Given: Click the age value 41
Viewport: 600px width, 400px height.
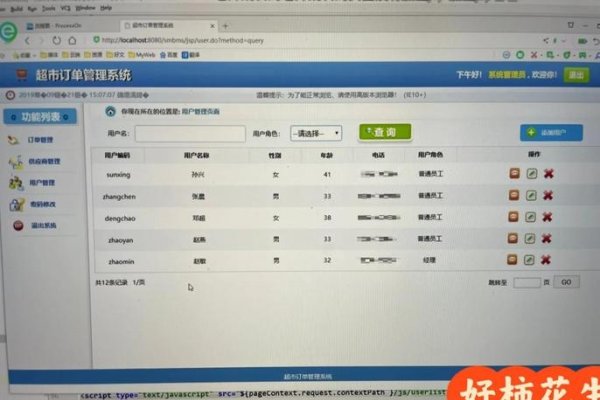Looking at the screenshot, I should [327, 175].
